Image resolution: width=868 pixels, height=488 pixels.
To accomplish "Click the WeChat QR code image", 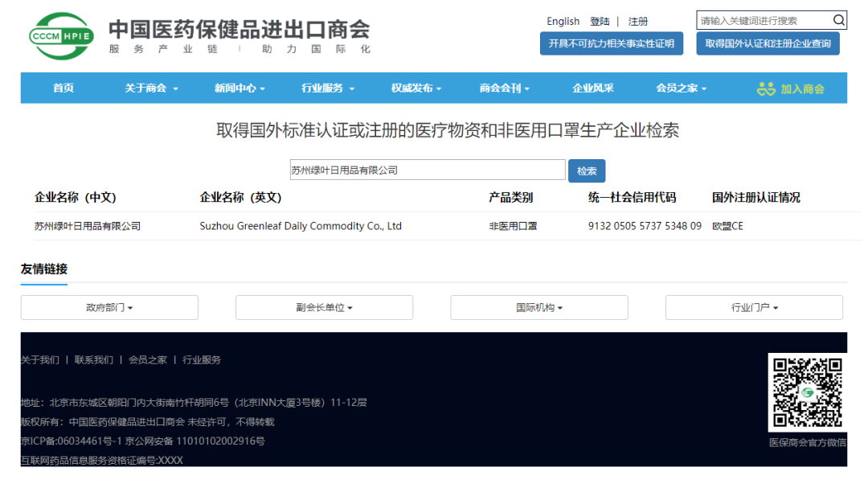I will click(x=807, y=392).
